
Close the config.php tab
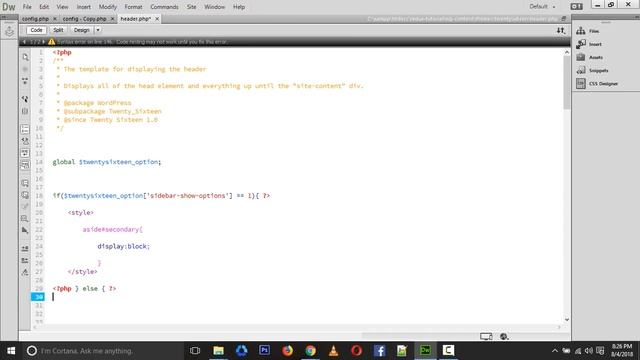(55, 19)
